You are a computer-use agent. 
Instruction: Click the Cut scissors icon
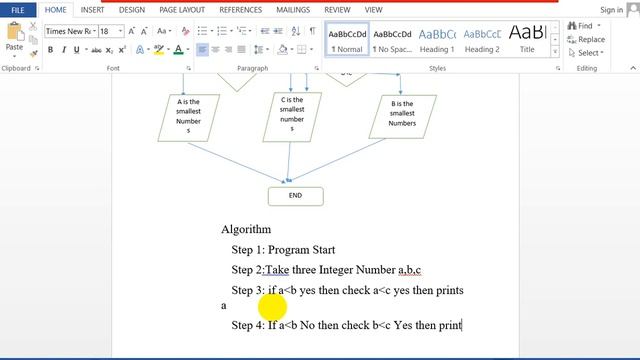[33, 27]
